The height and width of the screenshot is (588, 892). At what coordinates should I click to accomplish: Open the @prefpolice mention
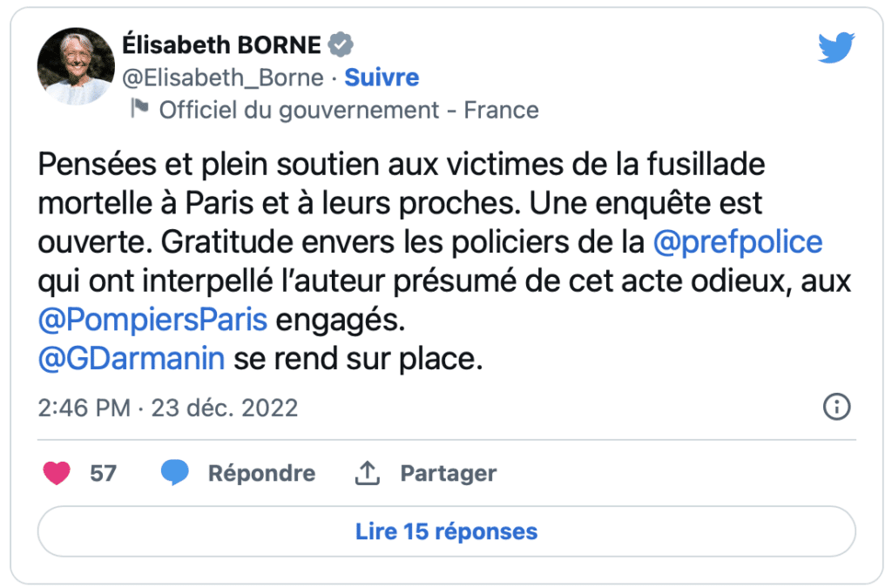[x=737, y=242]
